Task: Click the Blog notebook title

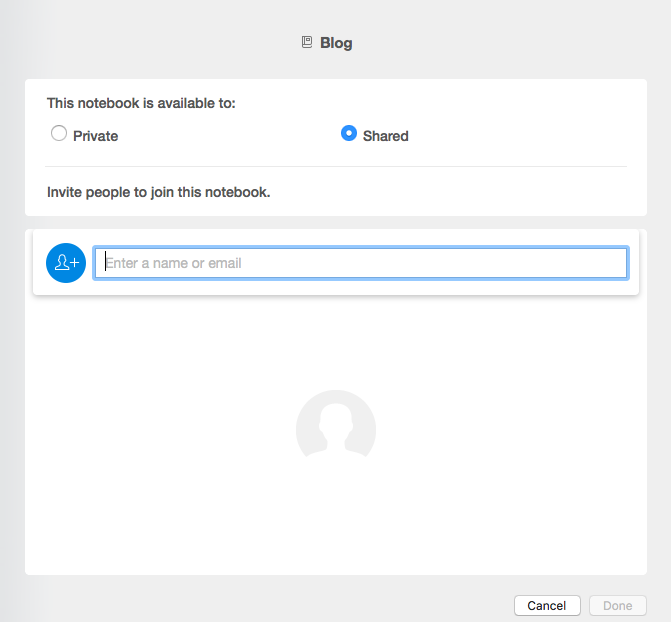Action: 336,43
